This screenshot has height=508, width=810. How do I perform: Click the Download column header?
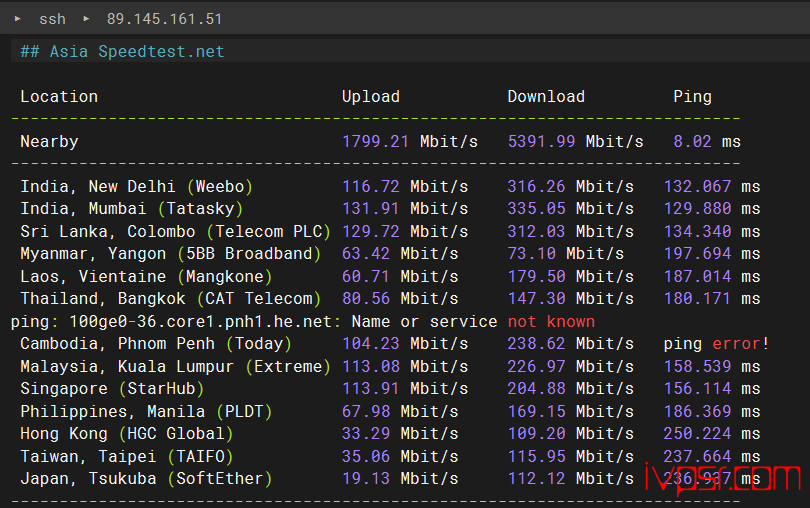(546, 97)
